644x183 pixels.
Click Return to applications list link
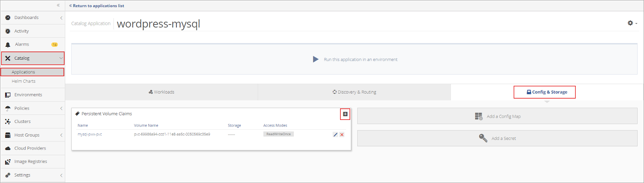click(x=96, y=6)
